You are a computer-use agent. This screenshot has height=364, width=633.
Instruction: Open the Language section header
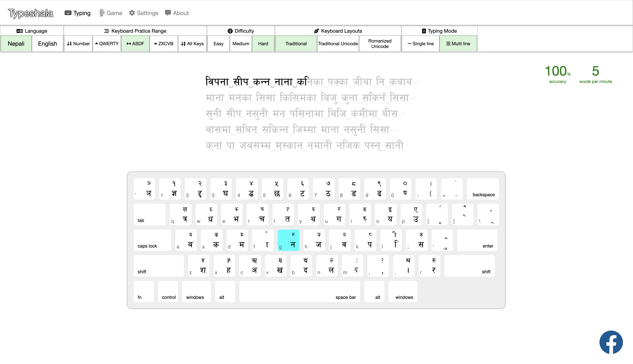click(x=32, y=31)
